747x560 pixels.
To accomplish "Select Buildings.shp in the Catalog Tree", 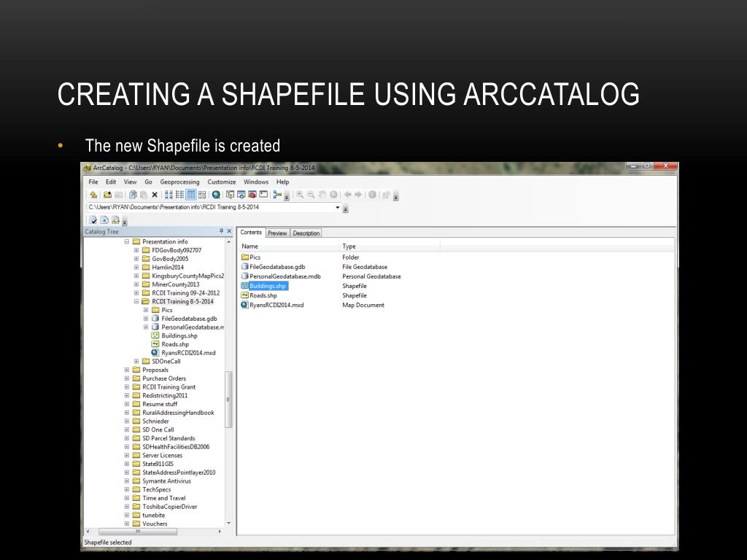I will click(179, 335).
